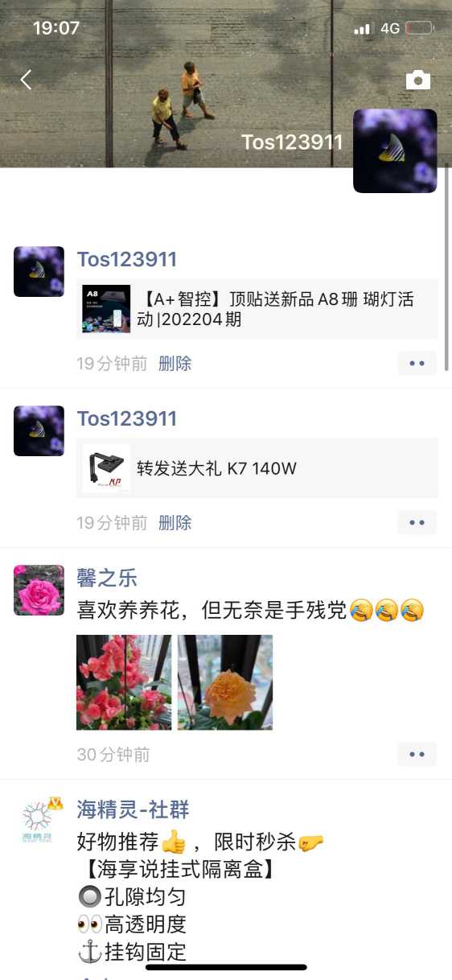
Task: View the red flowers photo
Action: click(124, 682)
